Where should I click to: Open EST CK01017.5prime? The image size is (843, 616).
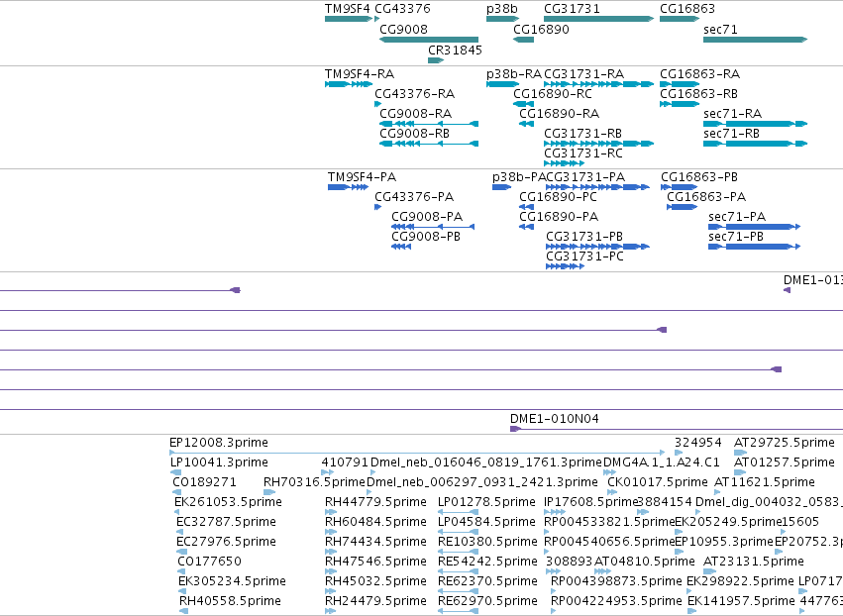658,482
